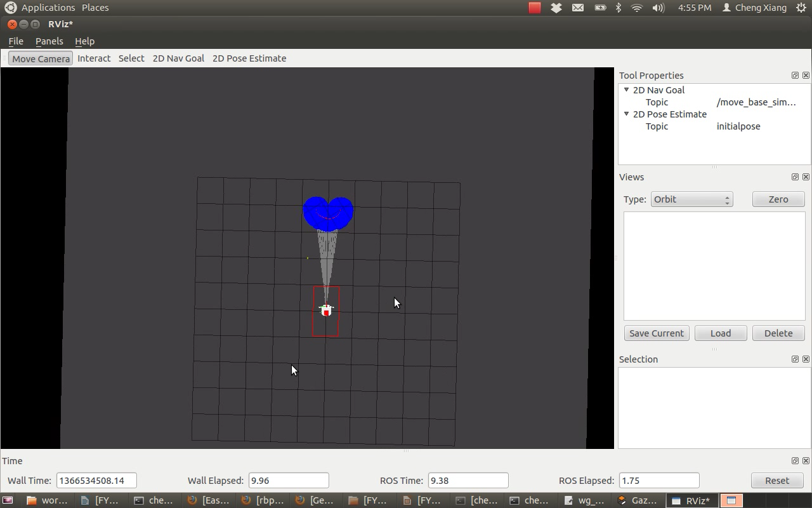Image resolution: width=812 pixels, height=508 pixels.
Task: Click the /move_base_sim... topic value
Action: (756, 102)
